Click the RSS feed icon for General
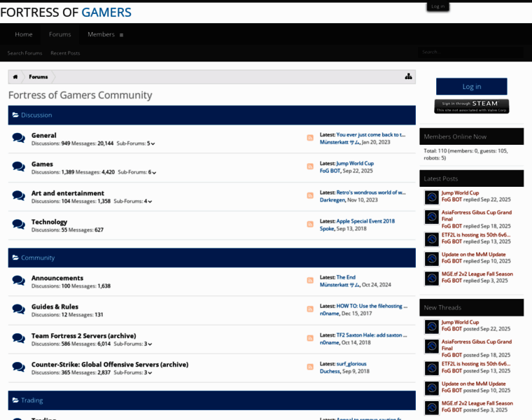This screenshot has height=420, width=532. coord(310,138)
